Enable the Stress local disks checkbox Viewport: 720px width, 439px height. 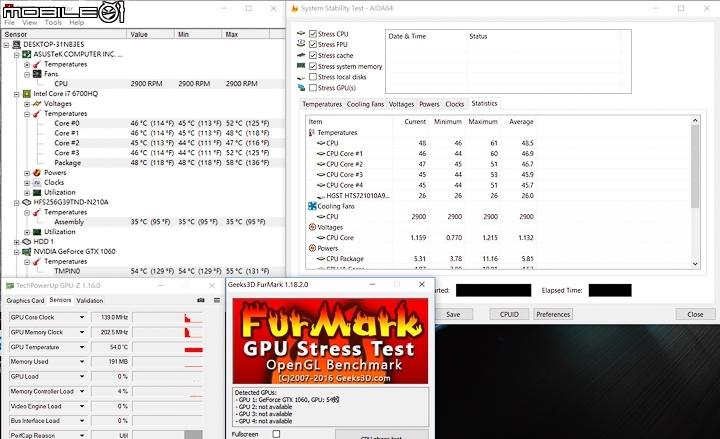(x=313, y=77)
